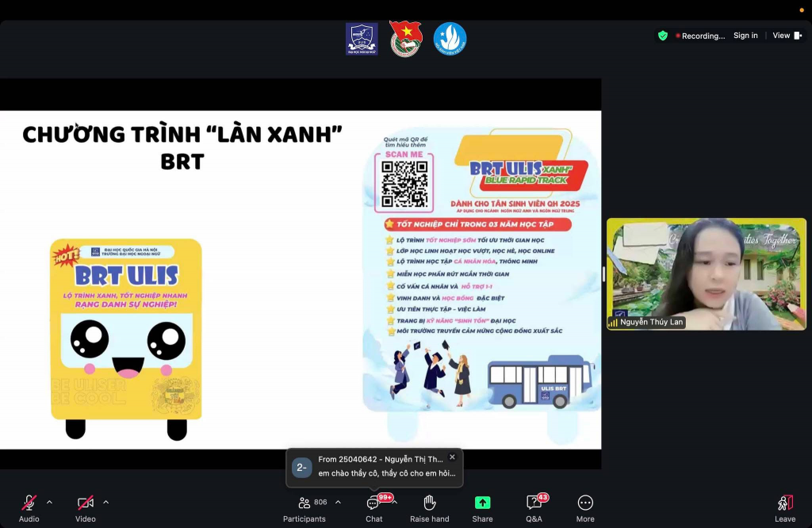Click 'MIỄN HỌC PHẦN RÚT NGẮN THỜI GIAN' line
The height and width of the screenshot is (528, 812).
[x=453, y=274]
